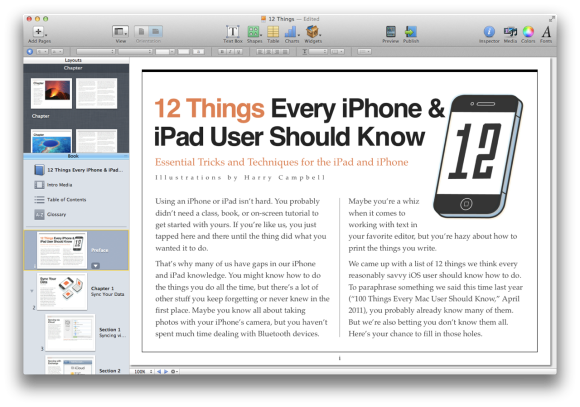
Task: Toggle bold formatting
Action: coord(222,51)
